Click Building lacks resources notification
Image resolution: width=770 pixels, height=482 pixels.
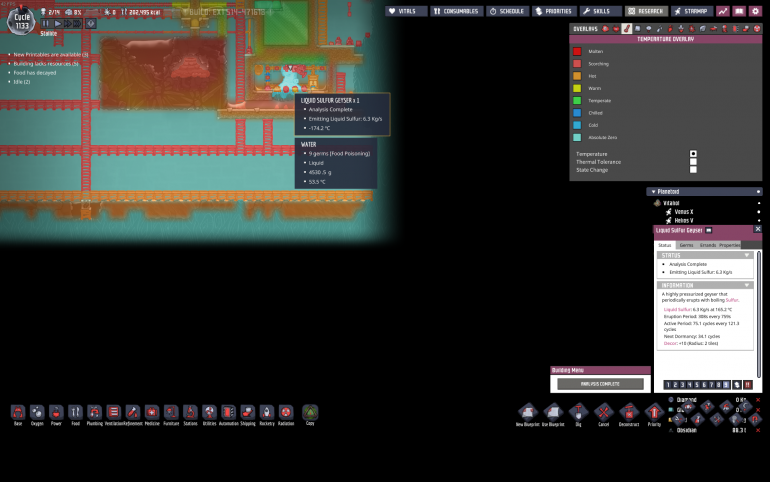point(46,64)
